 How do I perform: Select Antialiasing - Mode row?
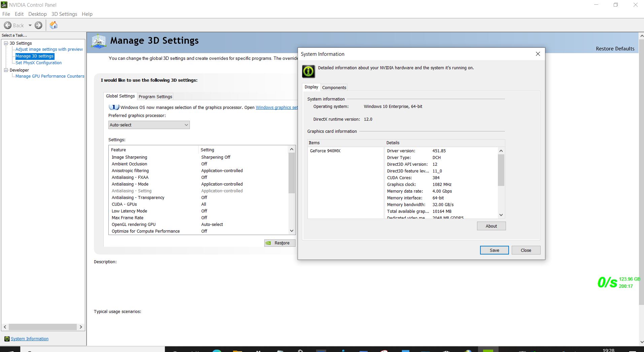[x=199, y=184]
